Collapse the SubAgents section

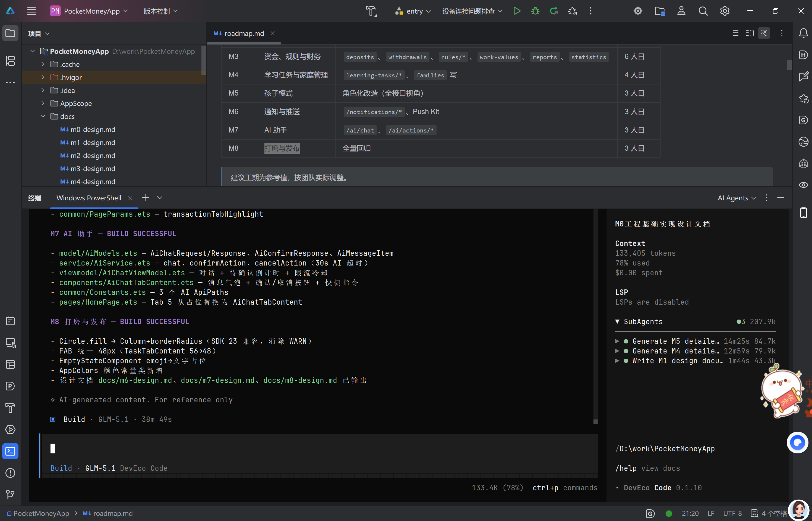click(x=617, y=321)
